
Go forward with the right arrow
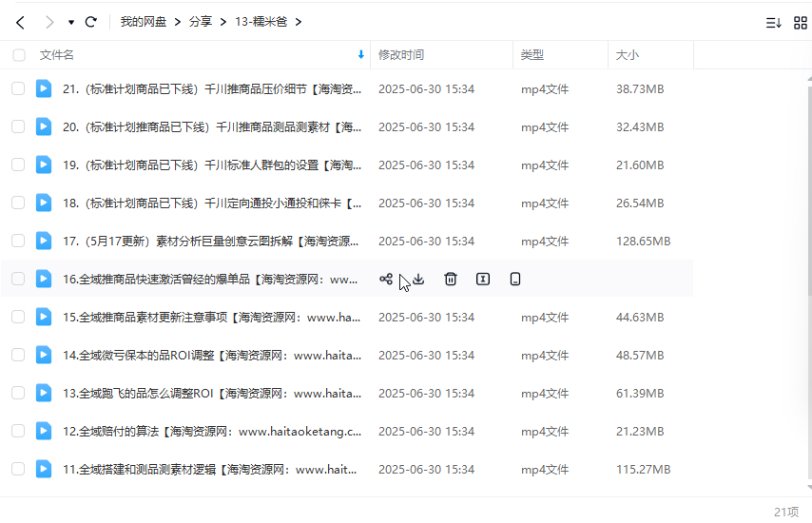tap(49, 22)
